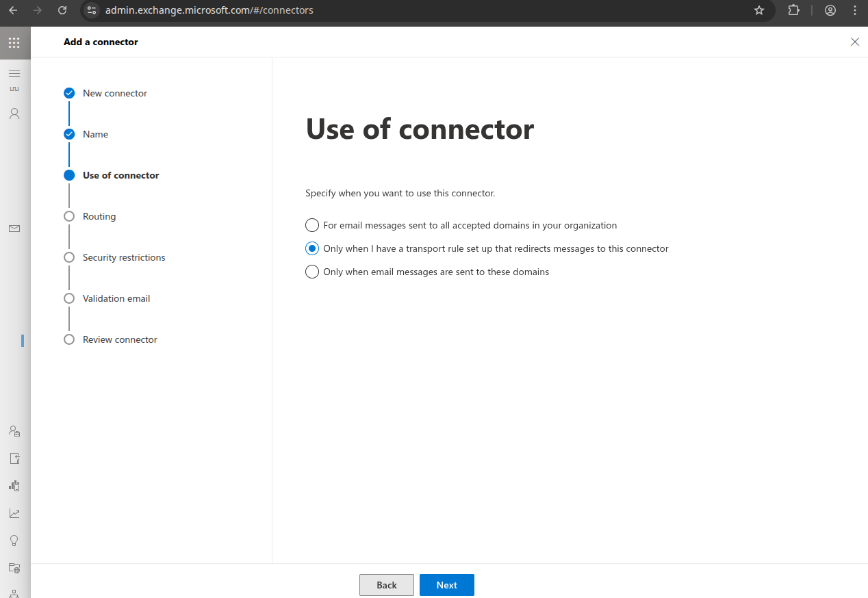
Task: Go back in the browser
Action: coord(13,10)
